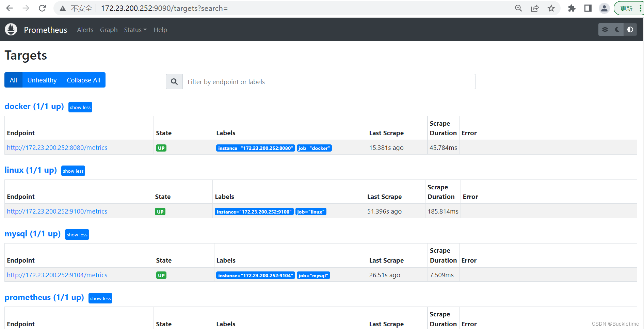Click the UP state badge for linux
The image size is (644, 329).
(160, 212)
